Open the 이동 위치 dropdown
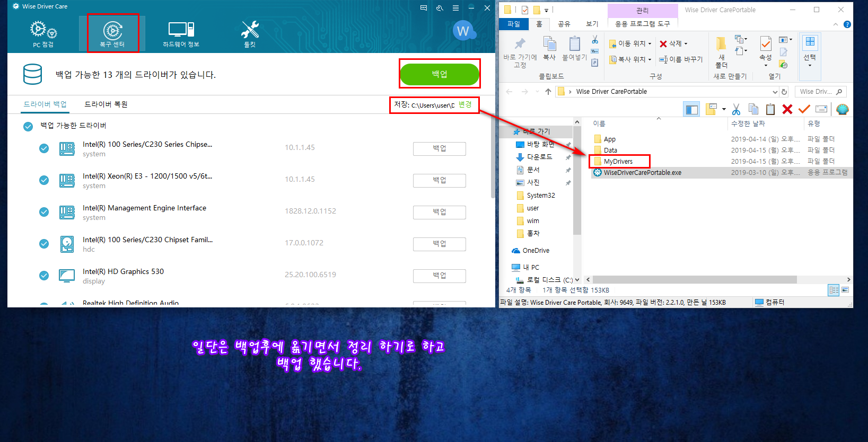This screenshot has height=442, width=868. [x=630, y=43]
